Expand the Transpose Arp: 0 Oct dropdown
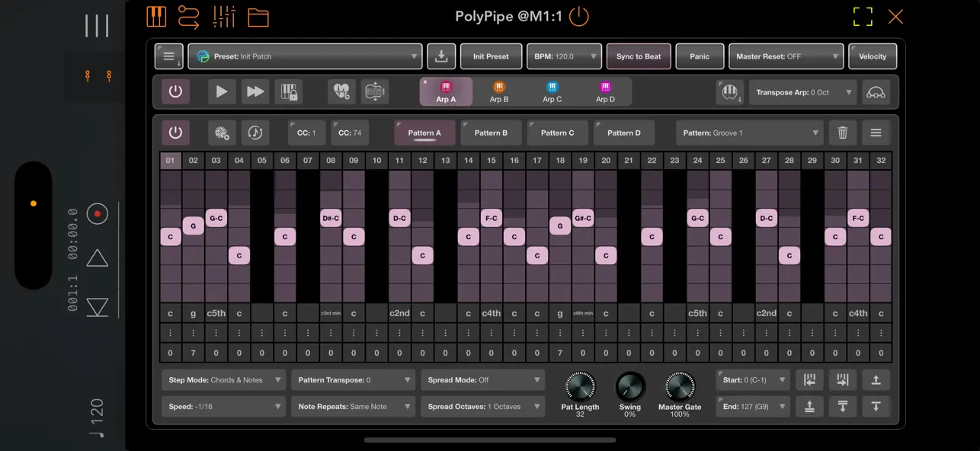The image size is (980, 451). [x=802, y=91]
